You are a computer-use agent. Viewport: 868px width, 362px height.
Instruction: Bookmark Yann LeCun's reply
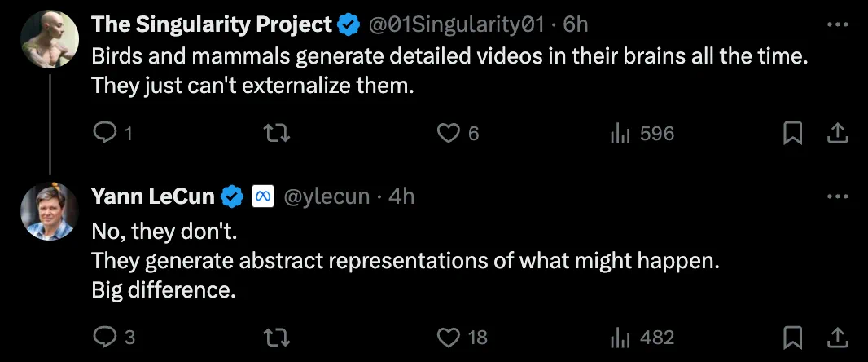pos(792,337)
